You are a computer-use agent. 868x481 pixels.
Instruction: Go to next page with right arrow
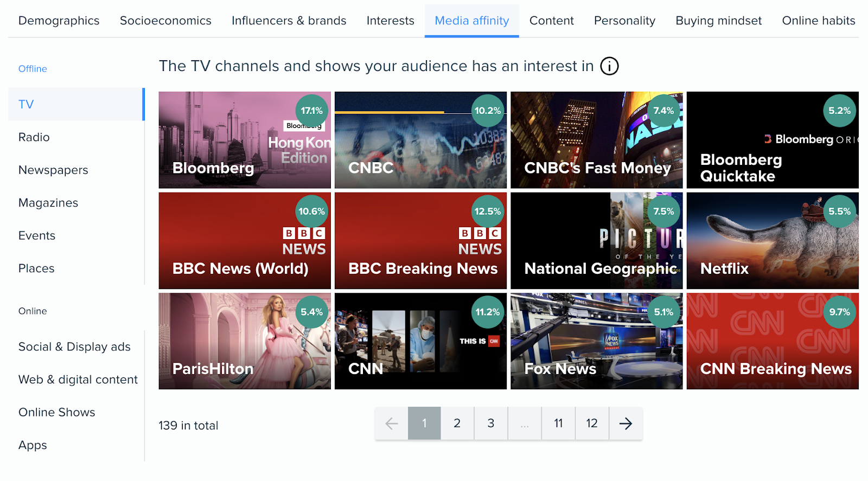point(626,424)
